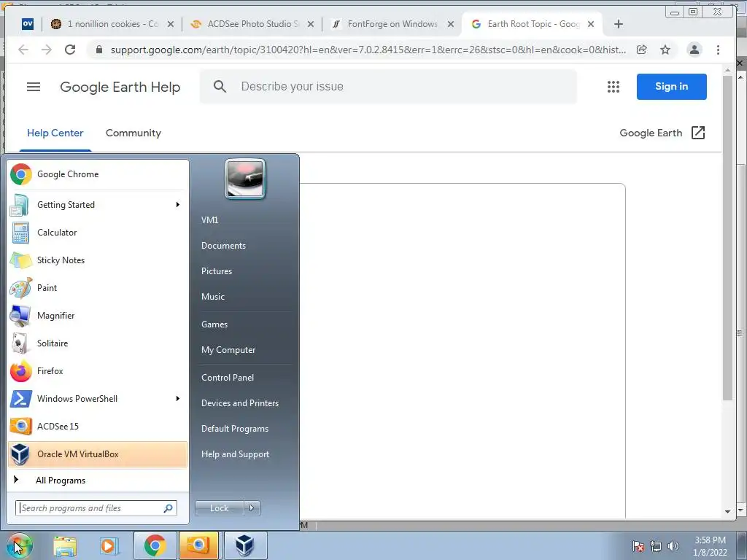
Task: Launch Getting Started from the Start menu
Action: coord(98,205)
